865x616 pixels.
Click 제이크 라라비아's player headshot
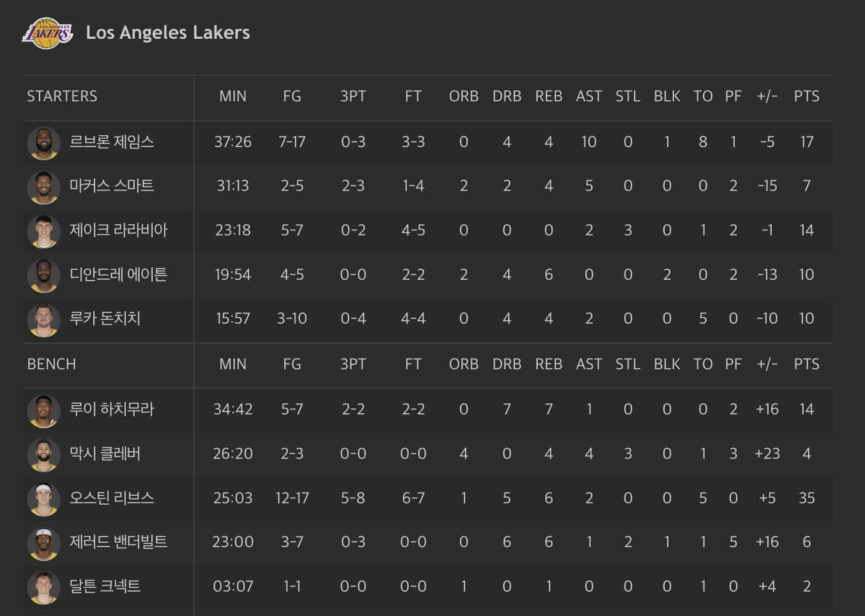click(44, 231)
